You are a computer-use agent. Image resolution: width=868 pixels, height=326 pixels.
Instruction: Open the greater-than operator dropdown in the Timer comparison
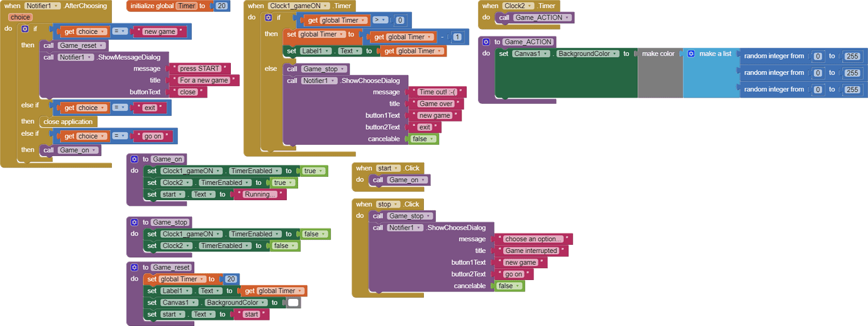tap(379, 20)
